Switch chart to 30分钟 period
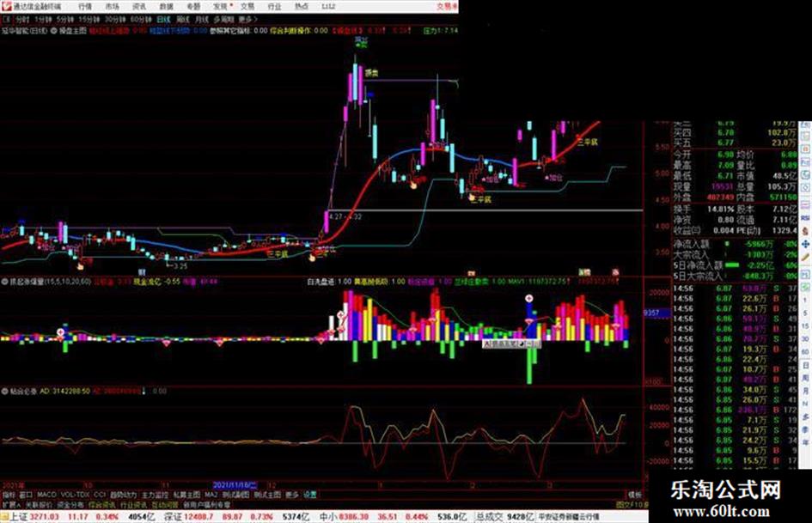The height and width of the screenshot is (523, 812). 115,20
